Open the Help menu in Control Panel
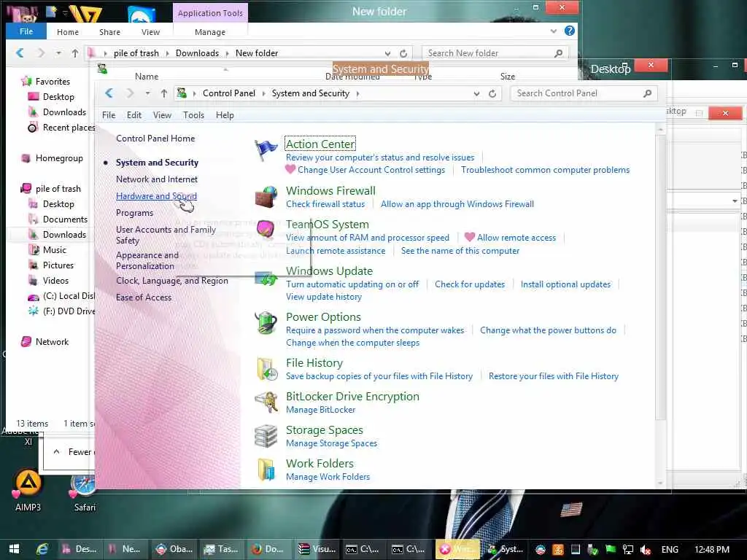 [x=225, y=115]
